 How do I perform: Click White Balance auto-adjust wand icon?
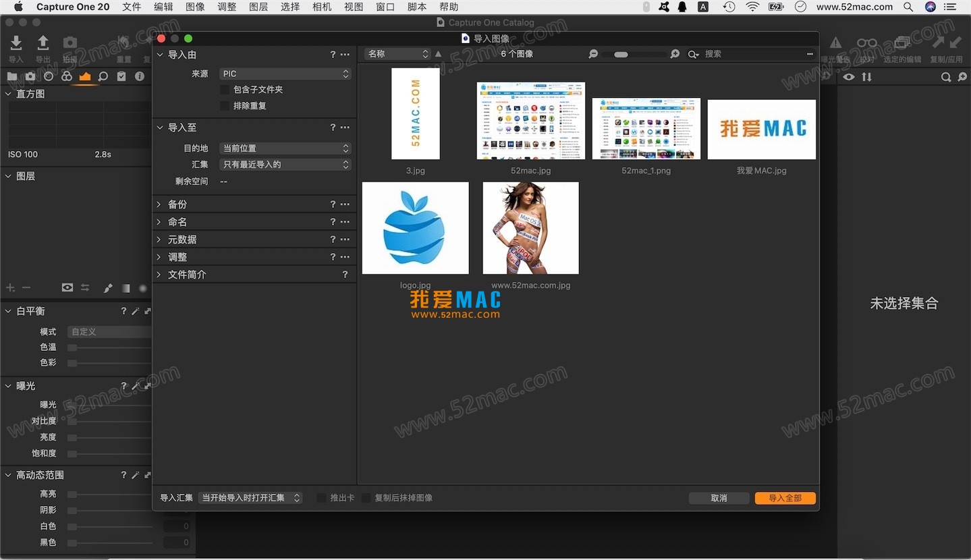(x=136, y=311)
